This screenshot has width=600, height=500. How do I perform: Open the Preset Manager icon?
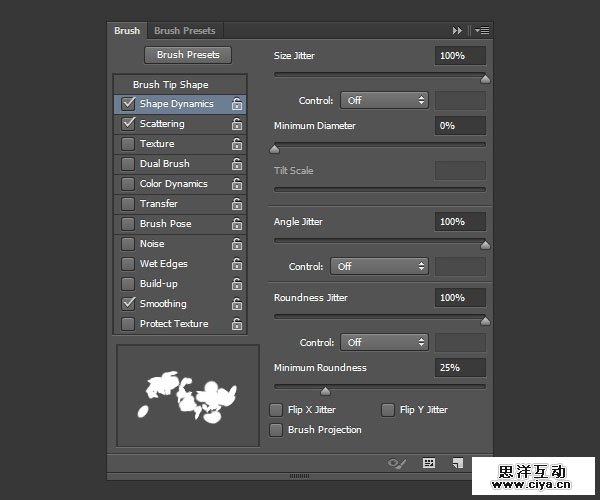429,463
